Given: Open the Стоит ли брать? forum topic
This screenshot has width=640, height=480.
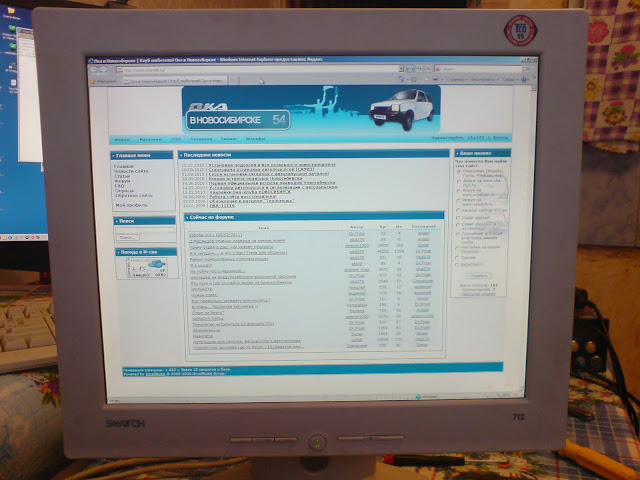Looking at the screenshot, I should pos(208,313).
